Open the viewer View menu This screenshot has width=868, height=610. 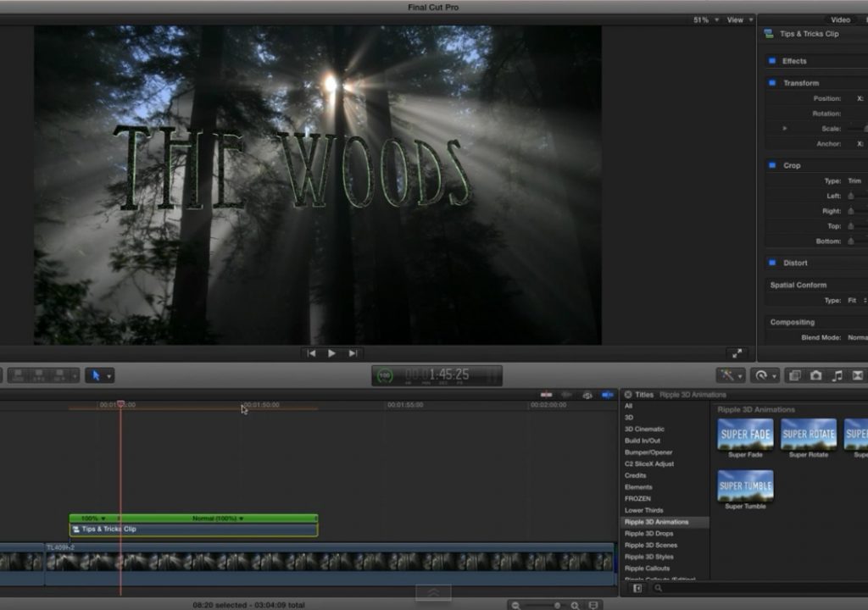pyautogui.click(x=739, y=20)
